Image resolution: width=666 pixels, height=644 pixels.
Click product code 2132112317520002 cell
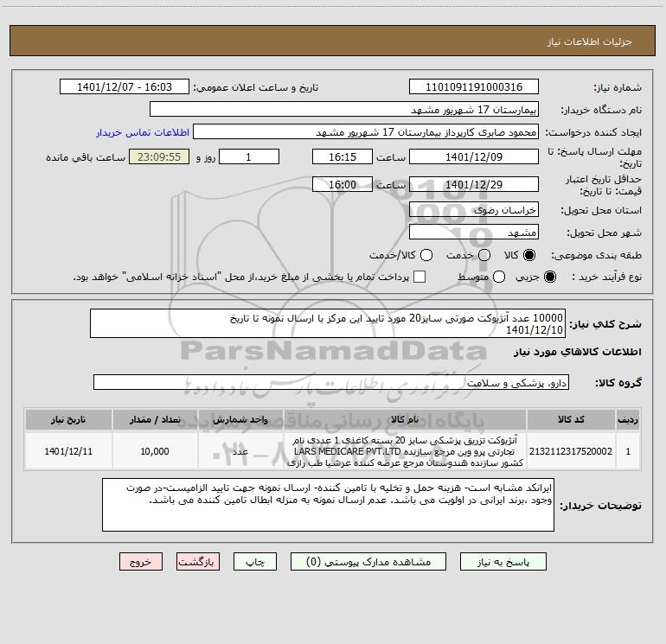point(571,451)
